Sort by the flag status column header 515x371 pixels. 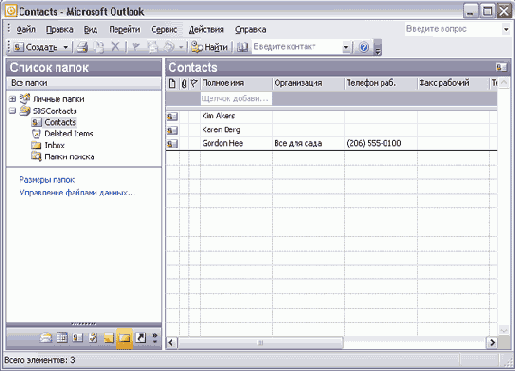click(x=194, y=83)
